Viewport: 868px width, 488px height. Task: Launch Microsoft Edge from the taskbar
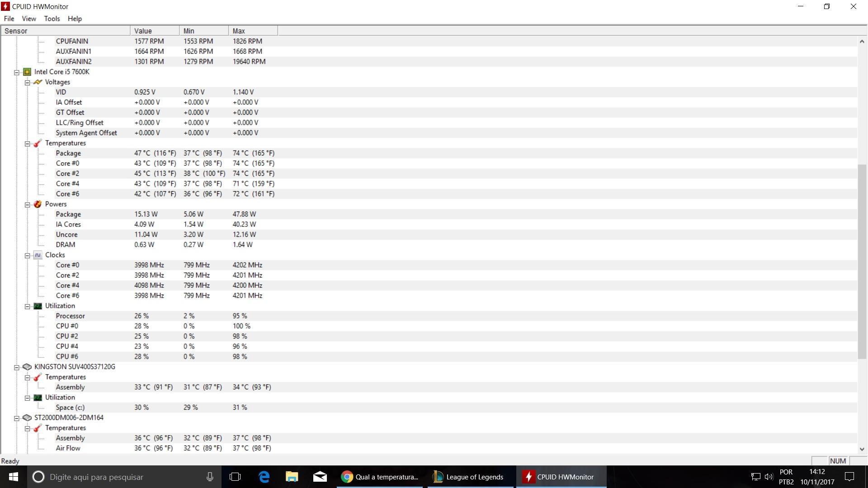coord(264,477)
